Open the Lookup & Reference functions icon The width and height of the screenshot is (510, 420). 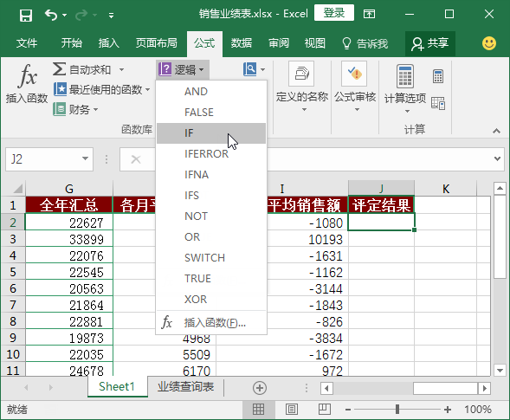coord(249,69)
